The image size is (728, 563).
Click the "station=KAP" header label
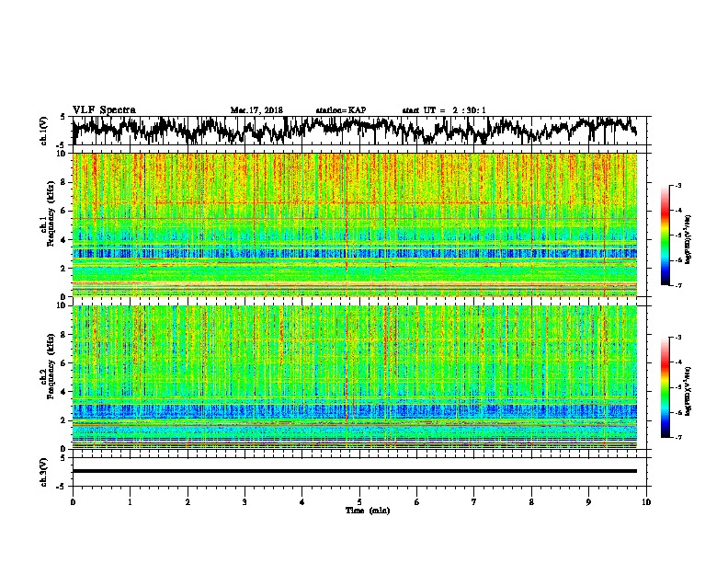coord(341,110)
